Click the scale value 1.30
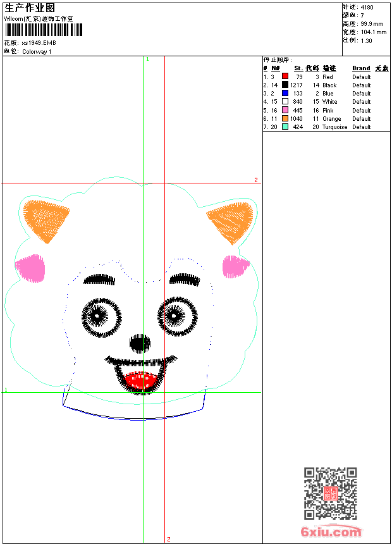The width and height of the screenshot is (392, 544). (366, 40)
